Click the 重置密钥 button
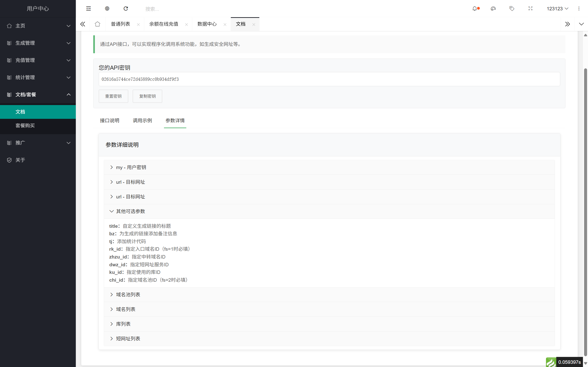The width and height of the screenshot is (588, 367). coord(113,96)
